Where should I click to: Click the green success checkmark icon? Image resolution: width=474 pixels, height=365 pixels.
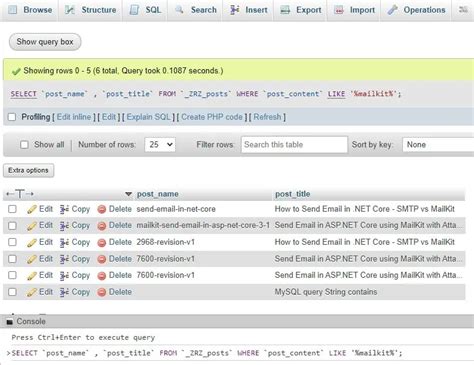point(16,71)
